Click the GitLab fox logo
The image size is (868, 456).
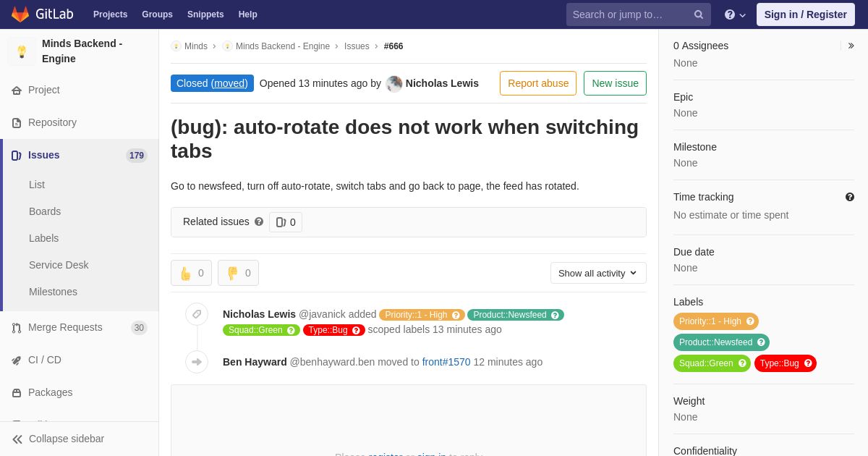click(20, 14)
